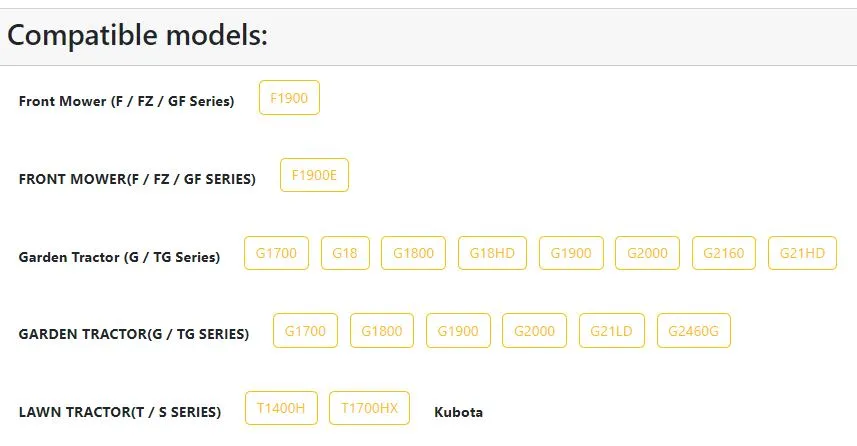Click G1800 in the first garden tractor row
Screen dimensions: 857x446
pos(413,253)
